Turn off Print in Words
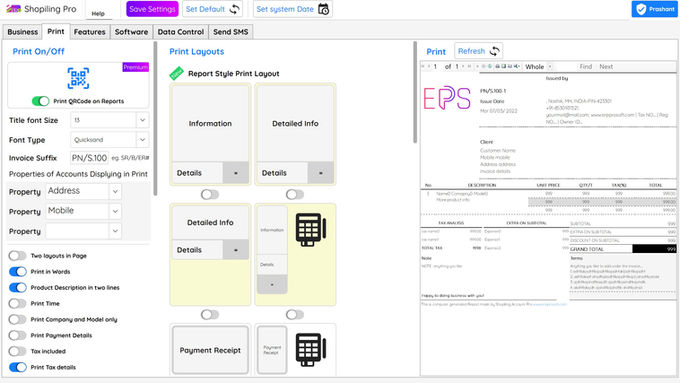Screen dimensions: 680x383 tap(17, 272)
